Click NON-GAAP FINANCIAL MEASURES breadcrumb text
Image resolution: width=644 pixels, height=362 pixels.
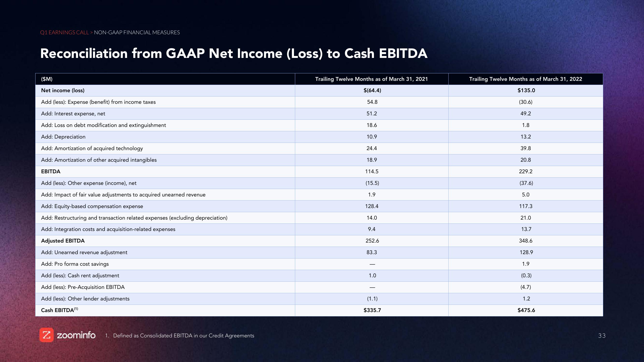click(137, 33)
